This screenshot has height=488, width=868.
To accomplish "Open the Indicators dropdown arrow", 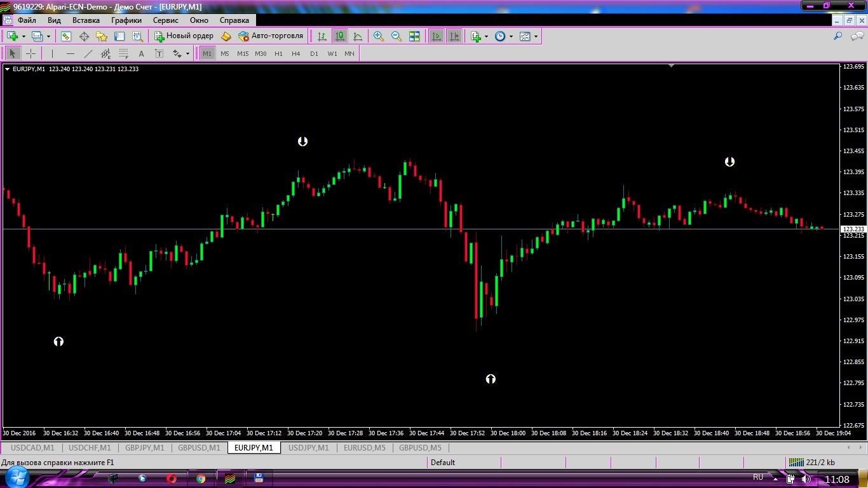I will point(486,36).
